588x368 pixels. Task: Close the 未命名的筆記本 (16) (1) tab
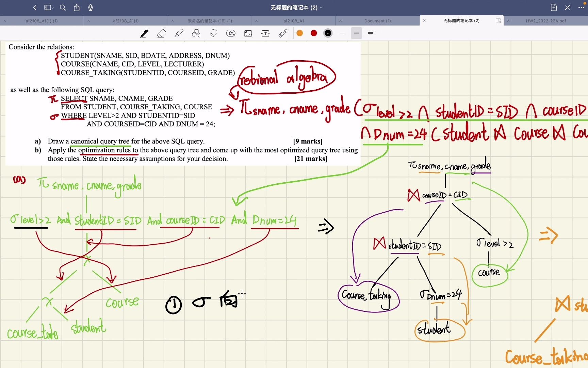click(x=173, y=21)
